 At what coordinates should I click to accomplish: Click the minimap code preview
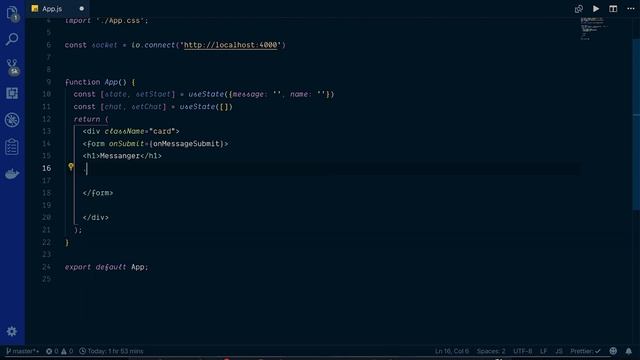593,29
